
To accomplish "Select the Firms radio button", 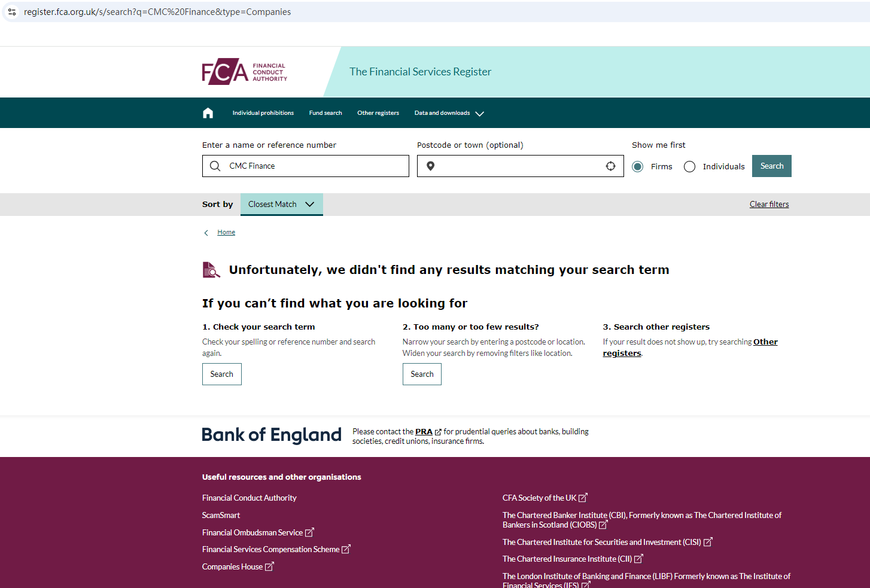I will pyautogui.click(x=638, y=166).
